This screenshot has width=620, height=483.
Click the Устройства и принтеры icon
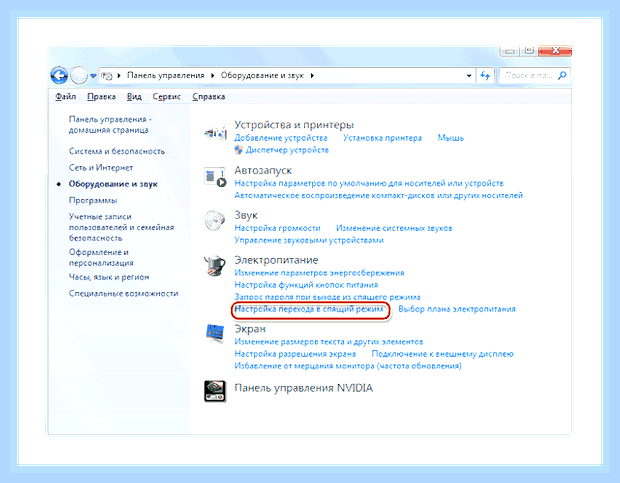click(x=215, y=132)
